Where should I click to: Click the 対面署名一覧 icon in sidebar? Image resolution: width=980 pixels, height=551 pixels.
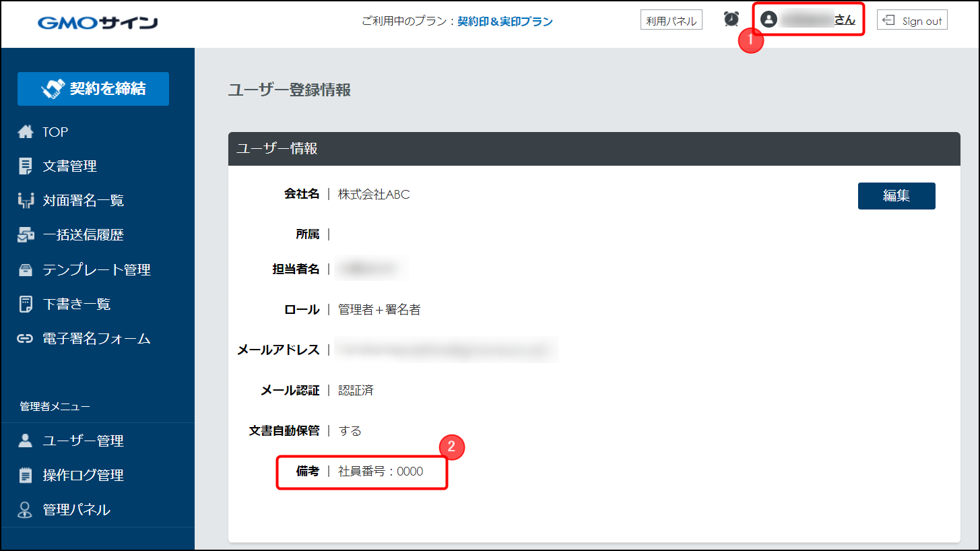(x=26, y=201)
